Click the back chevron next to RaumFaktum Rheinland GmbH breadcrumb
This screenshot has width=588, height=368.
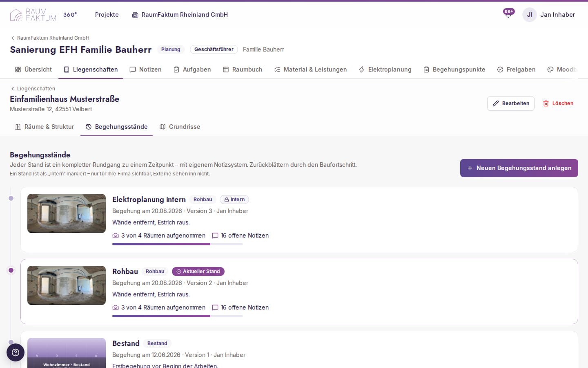(x=13, y=38)
